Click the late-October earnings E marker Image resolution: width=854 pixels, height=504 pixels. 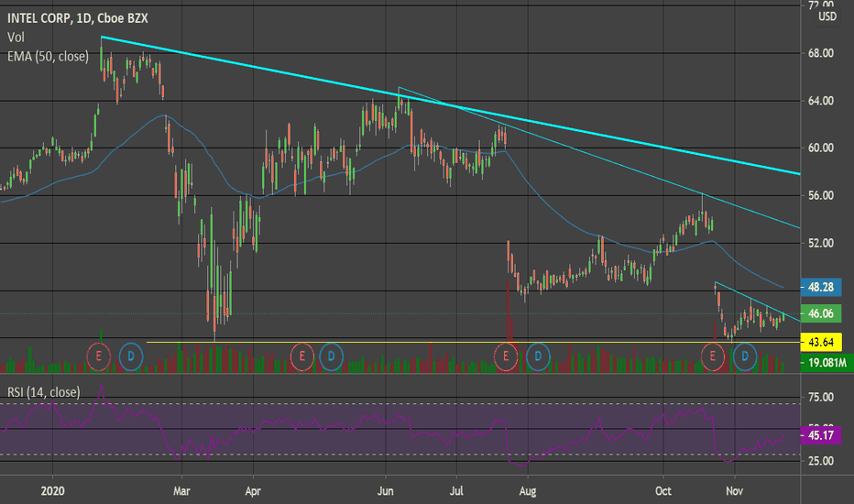[x=712, y=356]
